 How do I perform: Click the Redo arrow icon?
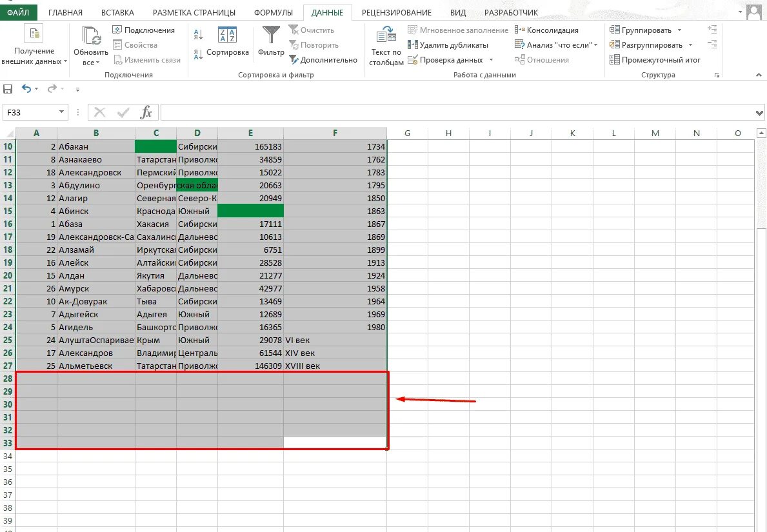click(x=52, y=88)
